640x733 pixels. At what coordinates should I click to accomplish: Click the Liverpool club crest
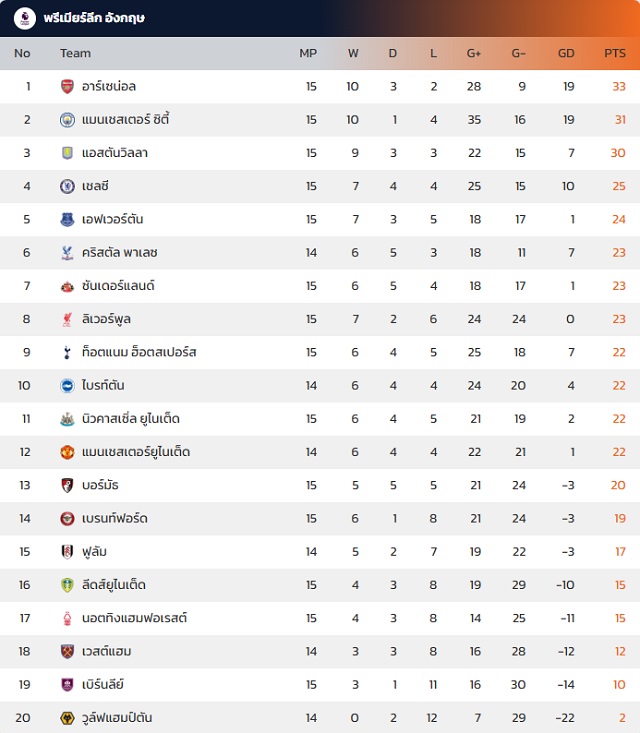pos(67,319)
